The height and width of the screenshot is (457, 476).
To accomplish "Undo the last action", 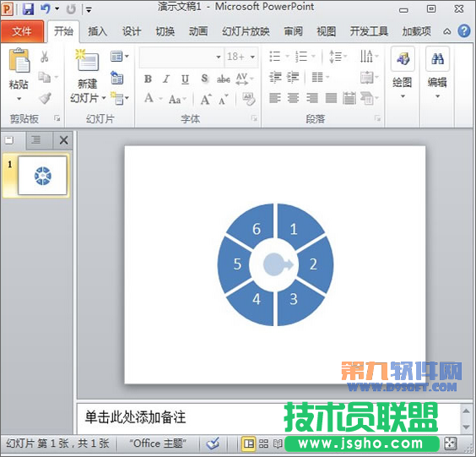I will [46, 8].
